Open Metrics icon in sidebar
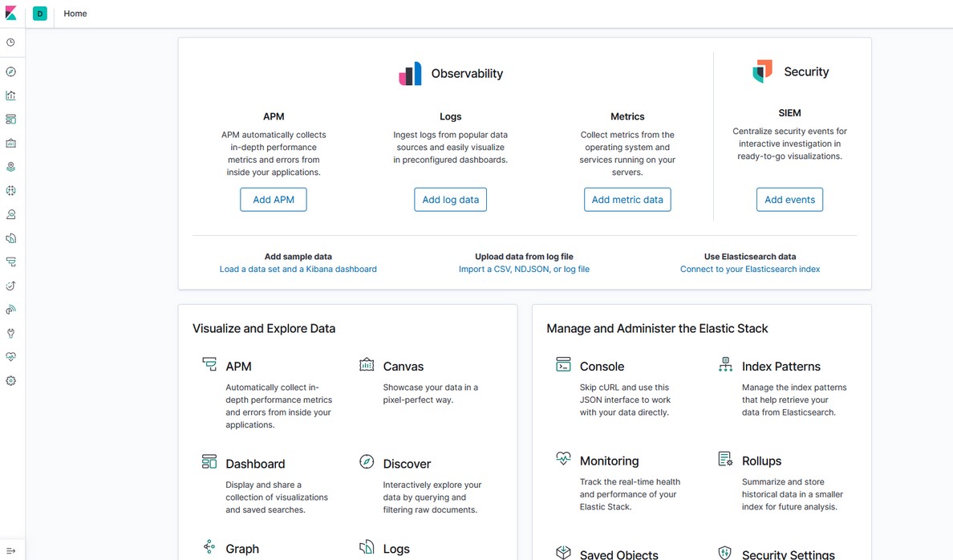 point(11,214)
